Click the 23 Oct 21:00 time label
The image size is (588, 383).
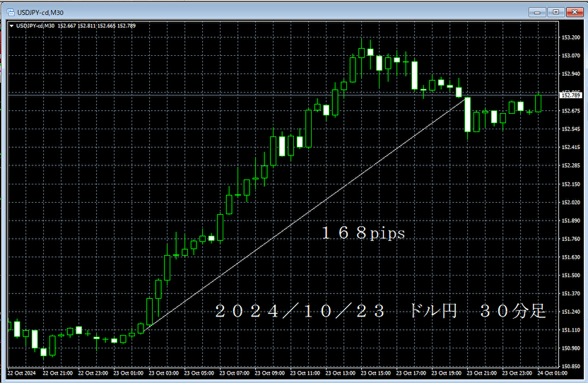481,373
